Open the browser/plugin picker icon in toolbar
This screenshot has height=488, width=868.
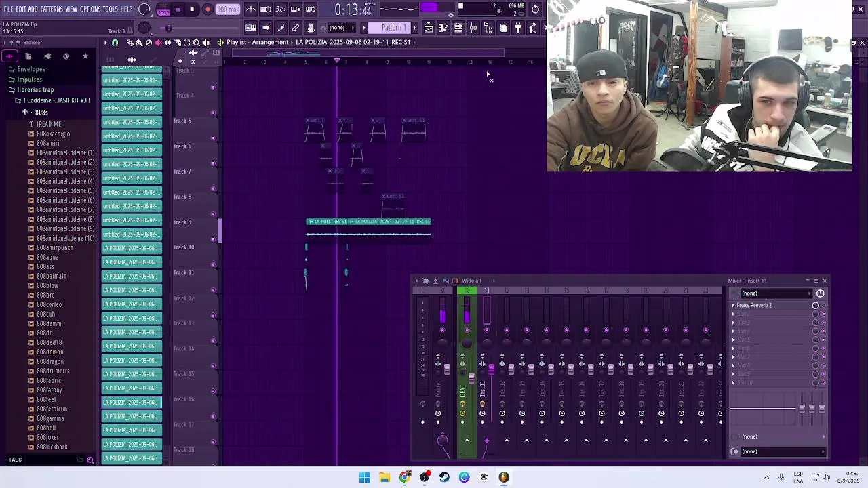[x=488, y=28]
